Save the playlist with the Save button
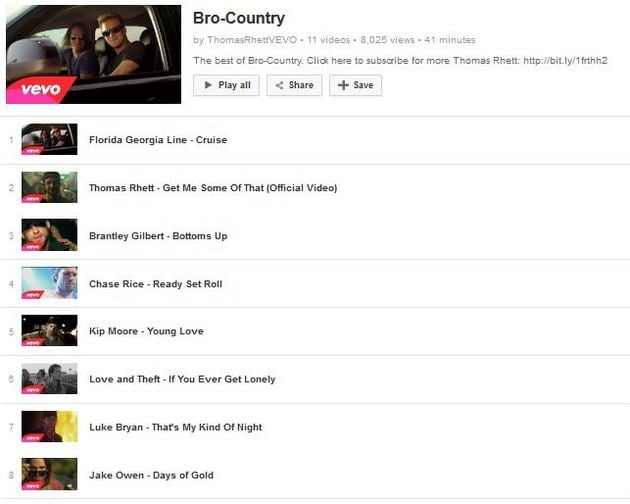 (x=356, y=85)
